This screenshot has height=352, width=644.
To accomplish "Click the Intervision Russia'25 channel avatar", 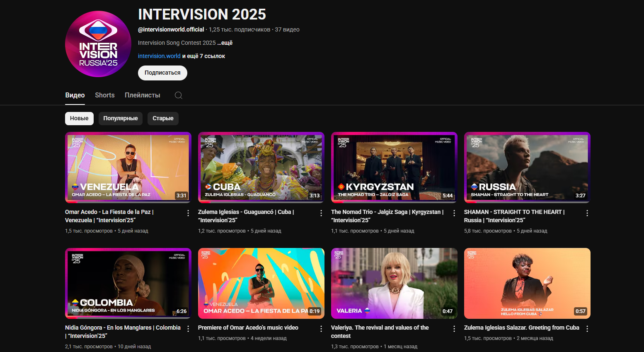I will point(98,44).
